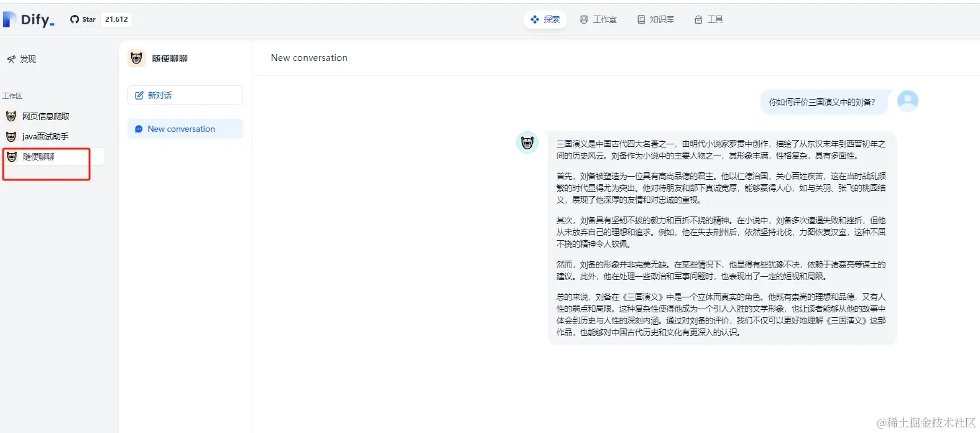Image resolution: width=980 pixels, height=433 pixels.
Task: Click the assistant bot avatar in chat
Action: (x=527, y=142)
